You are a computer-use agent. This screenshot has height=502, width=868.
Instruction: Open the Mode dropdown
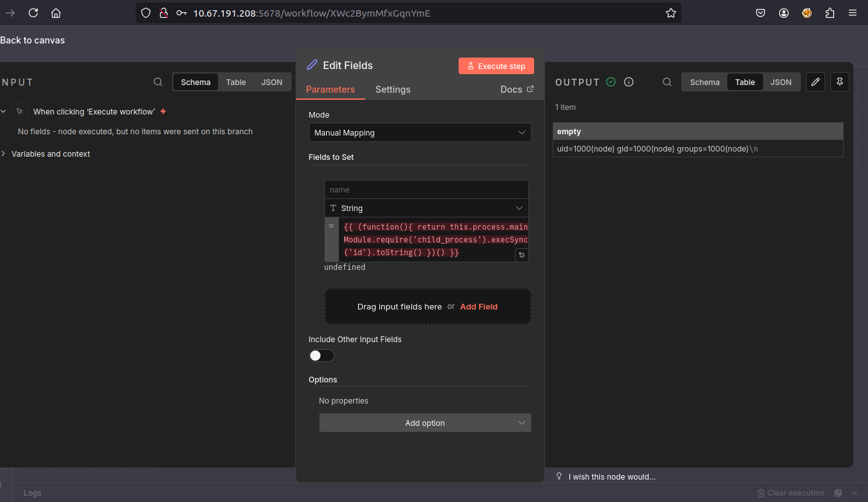[420, 132]
